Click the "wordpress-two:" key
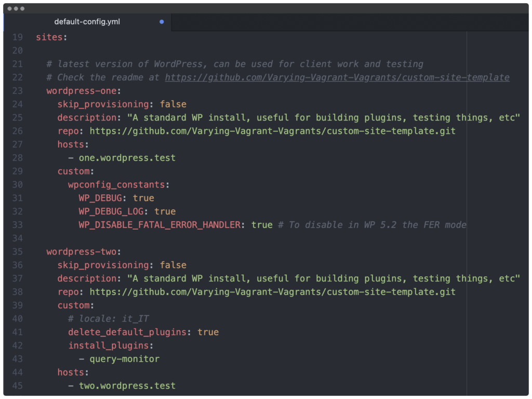 click(83, 251)
